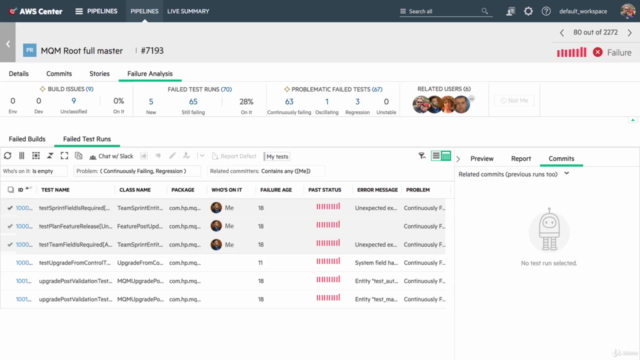
Task: Click Chat w/ Slack button
Action: 111,156
